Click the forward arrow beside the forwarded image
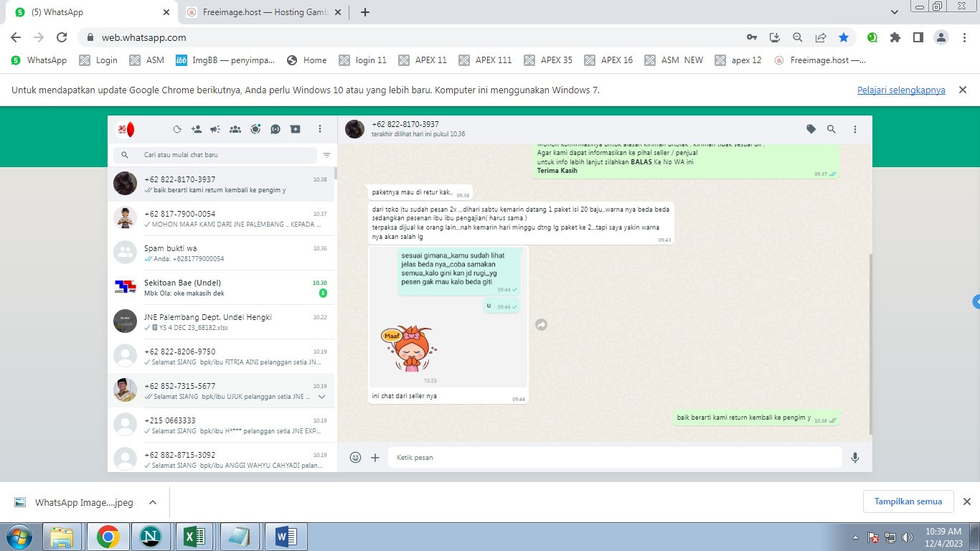Viewport: 980px width, 551px height. click(542, 325)
